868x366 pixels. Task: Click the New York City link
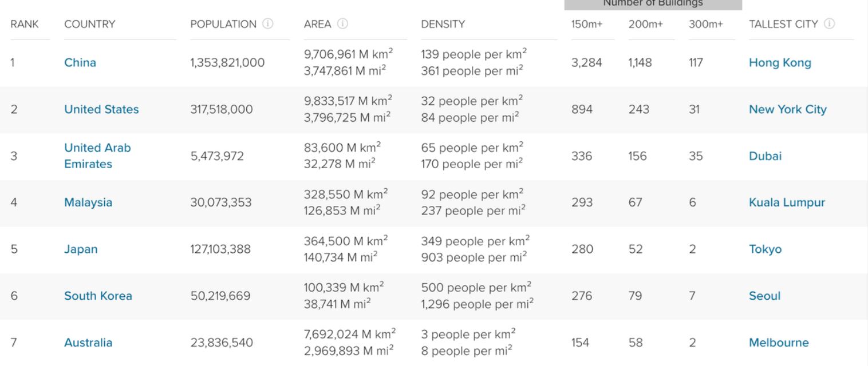(788, 109)
